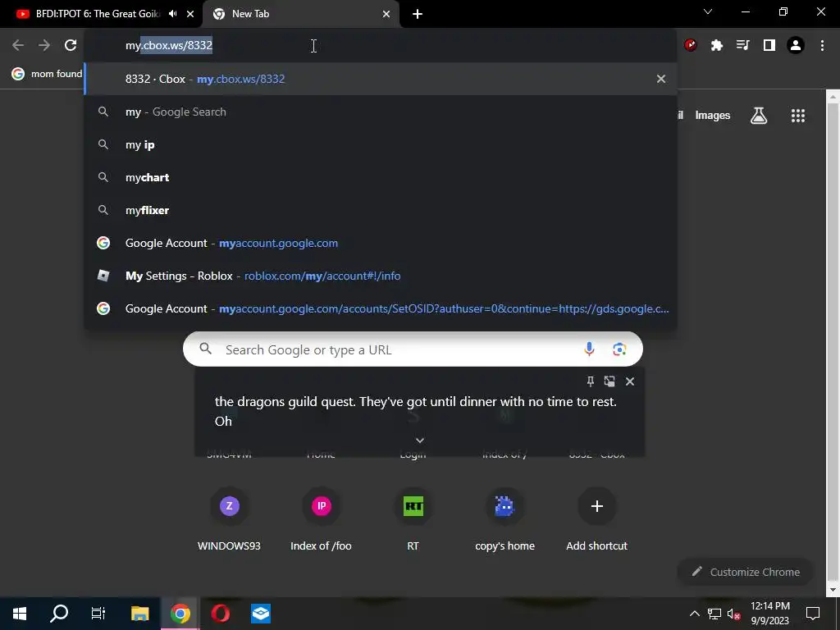Image resolution: width=840 pixels, height=630 pixels.
Task: Click the Customize Chrome button
Action: pos(746,572)
